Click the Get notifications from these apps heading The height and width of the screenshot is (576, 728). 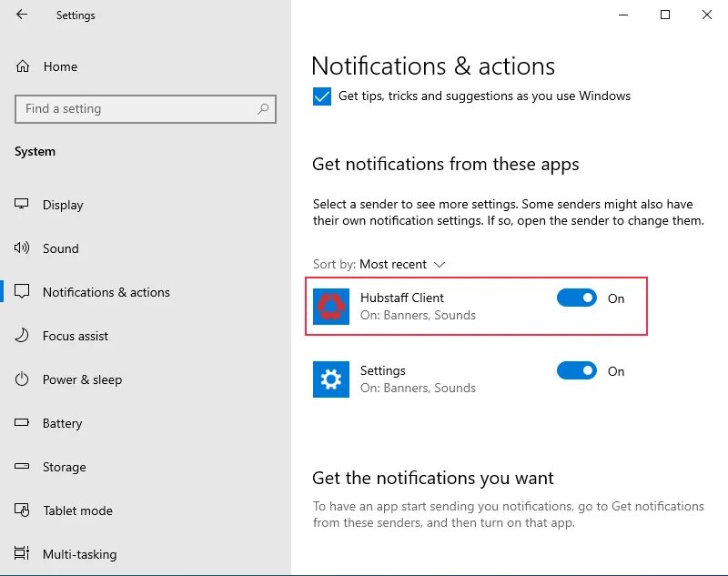click(445, 165)
